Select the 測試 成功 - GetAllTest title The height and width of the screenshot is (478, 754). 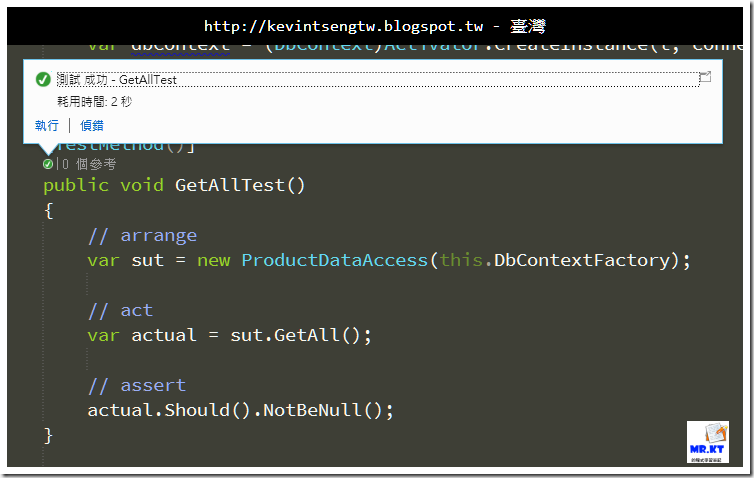point(117,80)
